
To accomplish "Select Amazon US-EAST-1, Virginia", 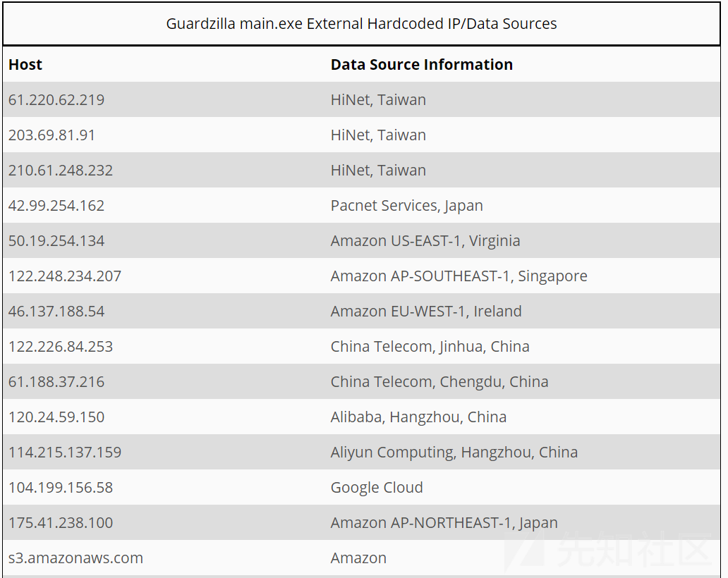I will click(x=425, y=241).
